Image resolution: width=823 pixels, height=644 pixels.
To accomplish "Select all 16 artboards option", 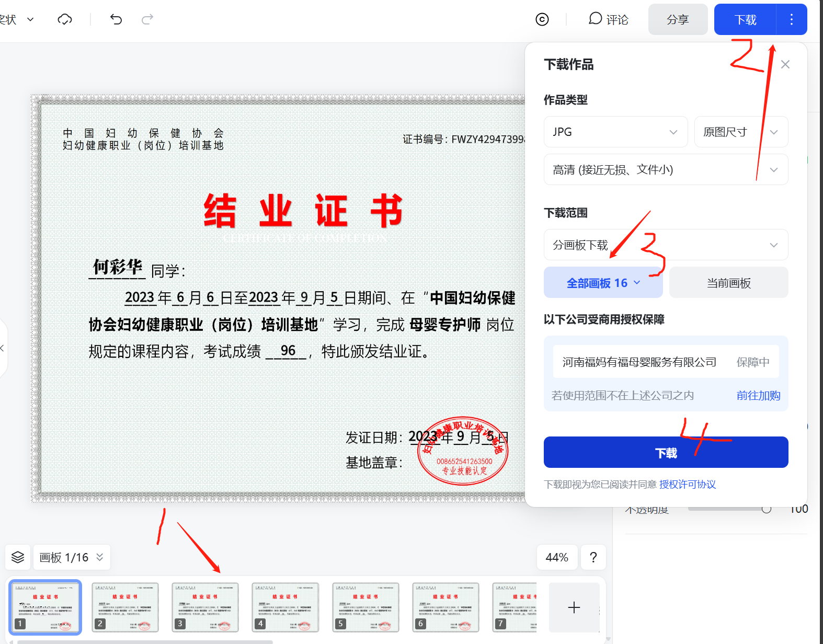I will click(x=603, y=283).
